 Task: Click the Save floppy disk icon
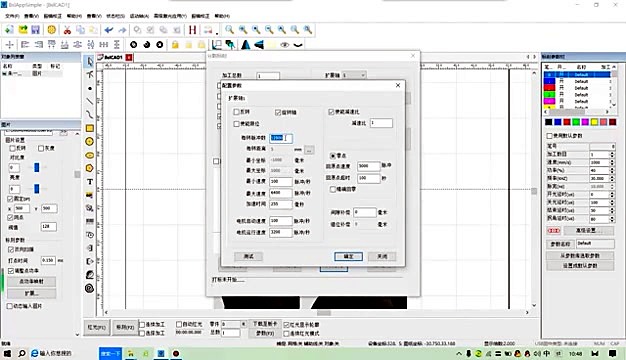(36, 30)
